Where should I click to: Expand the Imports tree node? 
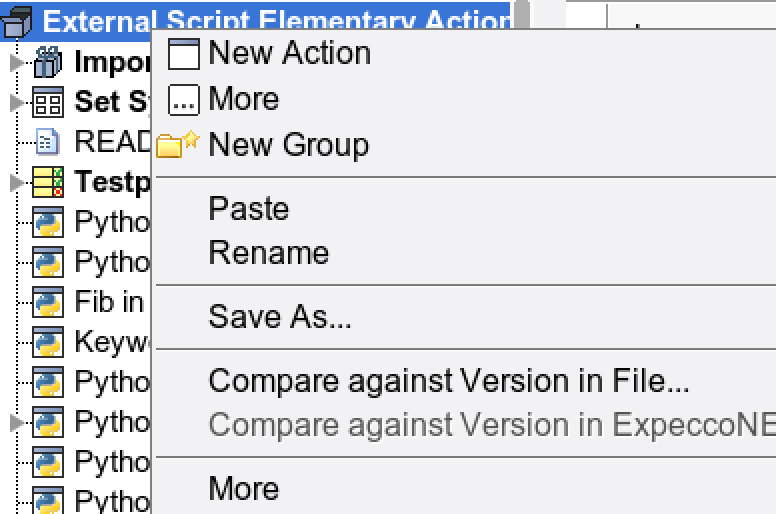tap(16, 62)
